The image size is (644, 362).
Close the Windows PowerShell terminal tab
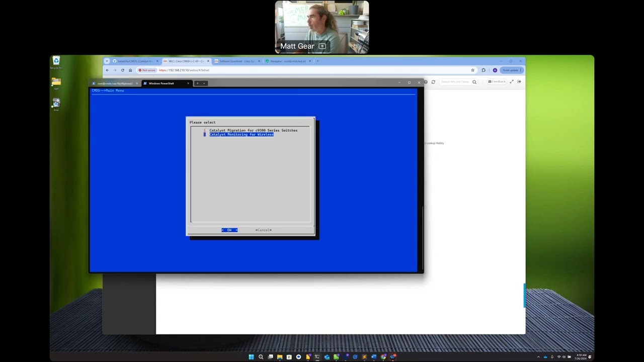click(188, 83)
